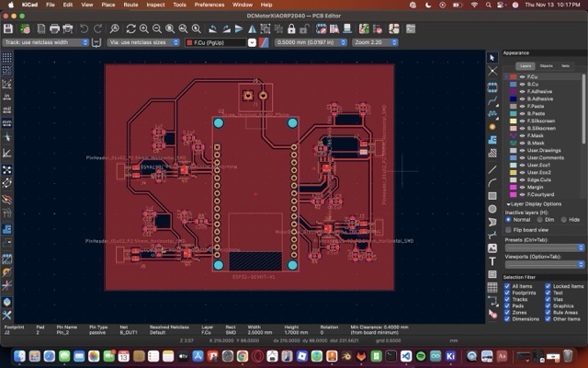Toggle visibility eye of F.Cu layer
Image resolution: width=588 pixels, height=368 pixels.
pos(522,76)
